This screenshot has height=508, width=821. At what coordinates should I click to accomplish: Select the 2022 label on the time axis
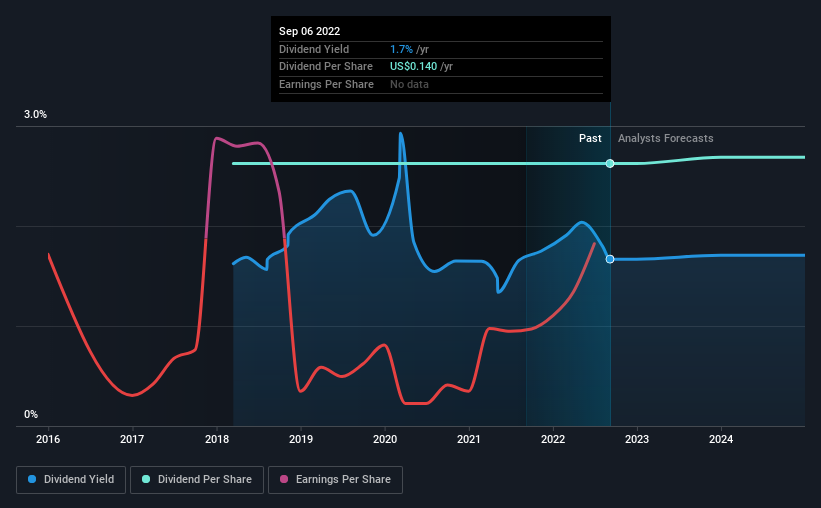click(x=553, y=439)
